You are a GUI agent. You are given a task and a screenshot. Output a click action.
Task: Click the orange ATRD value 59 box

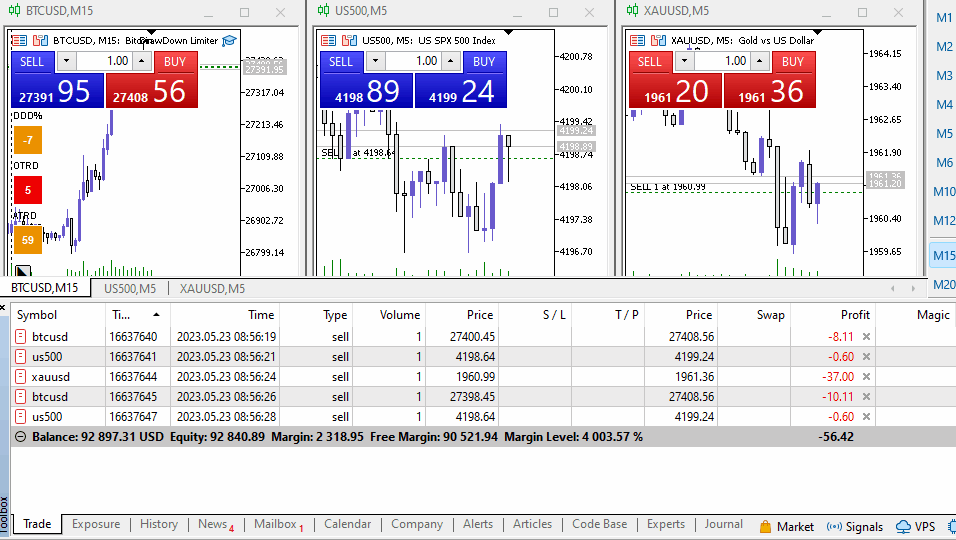[x=28, y=240]
